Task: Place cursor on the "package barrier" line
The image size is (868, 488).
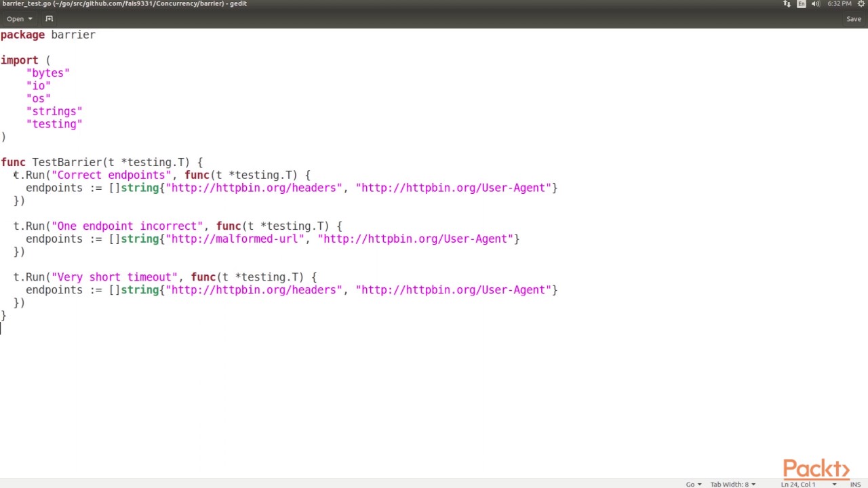Action: [48, 35]
